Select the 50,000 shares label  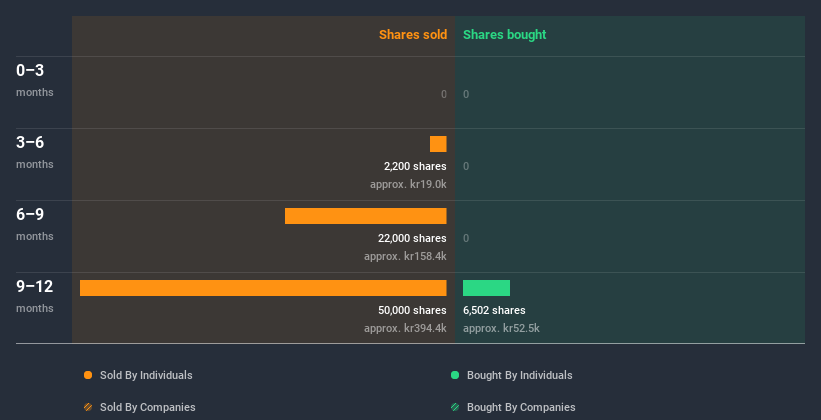(x=413, y=311)
